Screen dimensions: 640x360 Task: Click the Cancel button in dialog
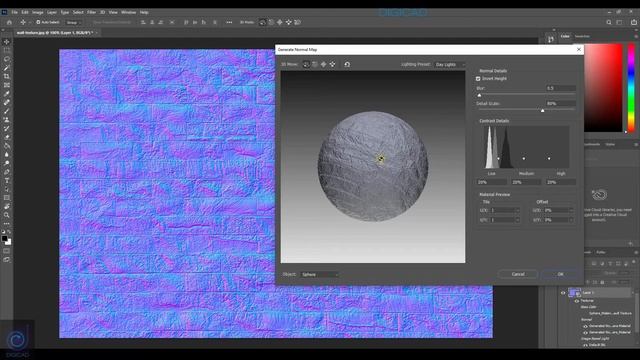(518, 274)
